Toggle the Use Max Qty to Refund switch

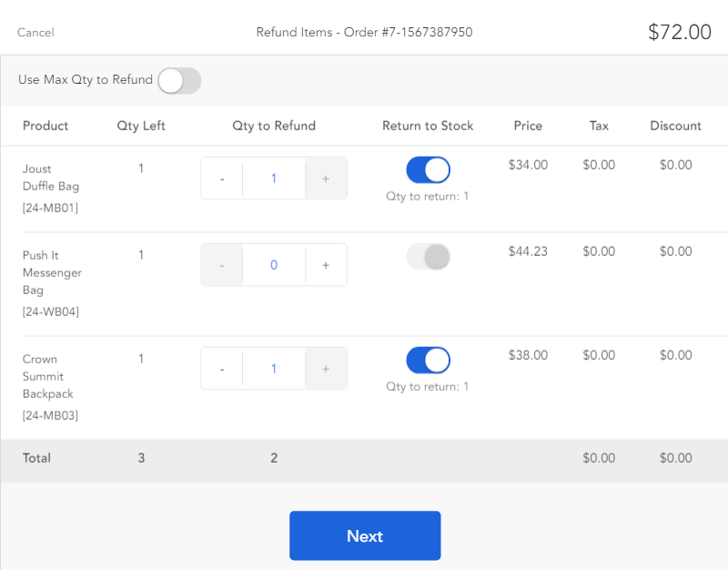coord(178,80)
